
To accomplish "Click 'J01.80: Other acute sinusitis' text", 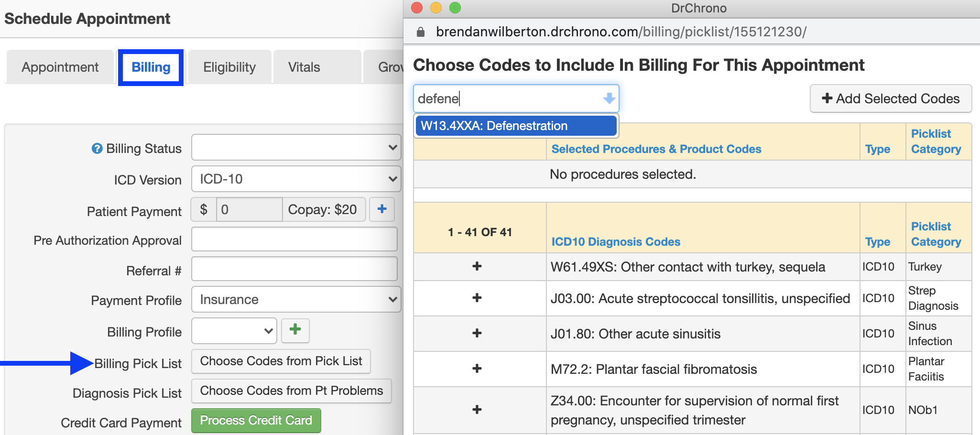I will (635, 334).
